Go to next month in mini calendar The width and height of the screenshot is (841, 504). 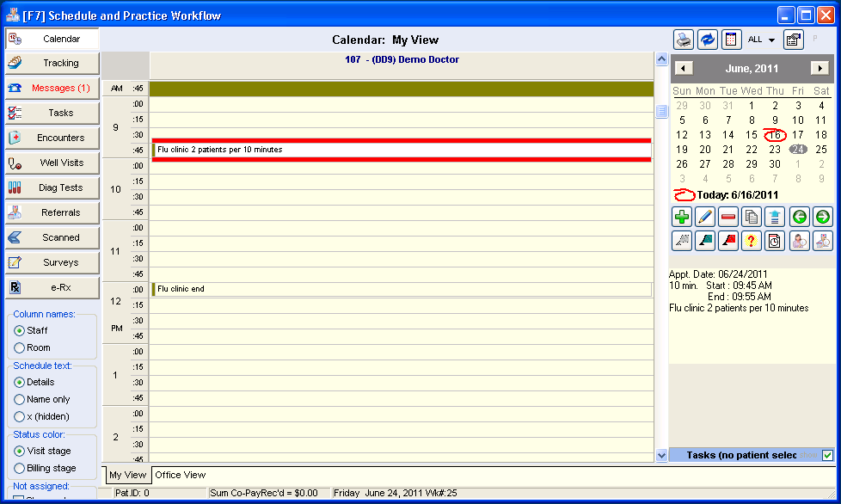click(819, 69)
